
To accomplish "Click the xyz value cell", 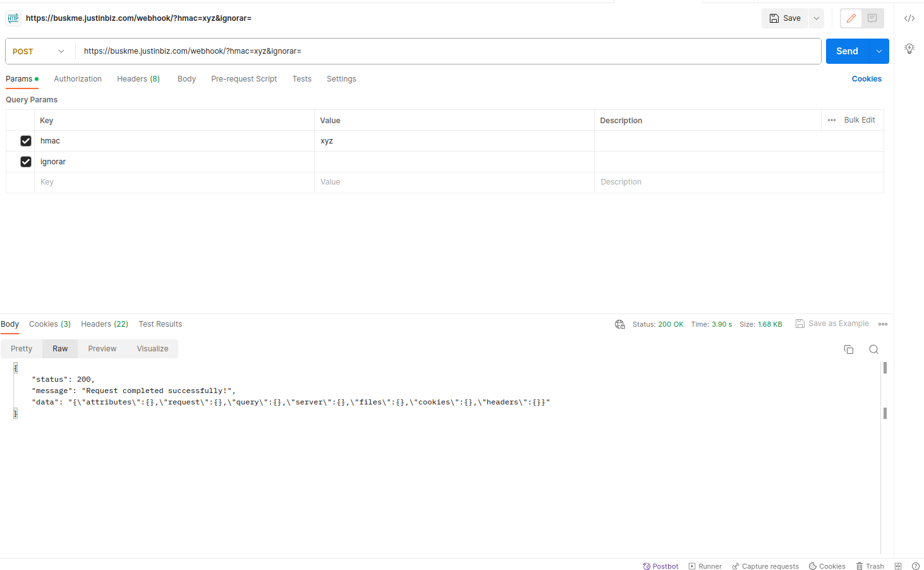I will [x=454, y=141].
